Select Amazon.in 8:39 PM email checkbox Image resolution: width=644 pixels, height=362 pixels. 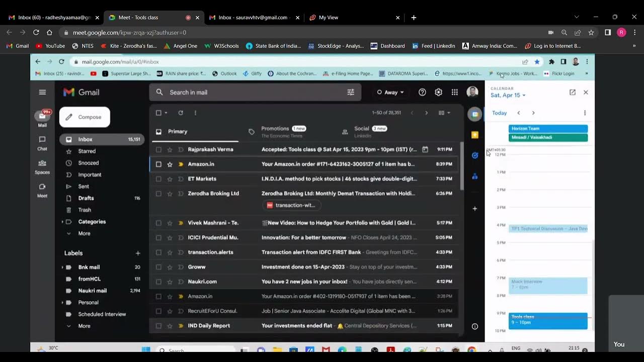158,164
